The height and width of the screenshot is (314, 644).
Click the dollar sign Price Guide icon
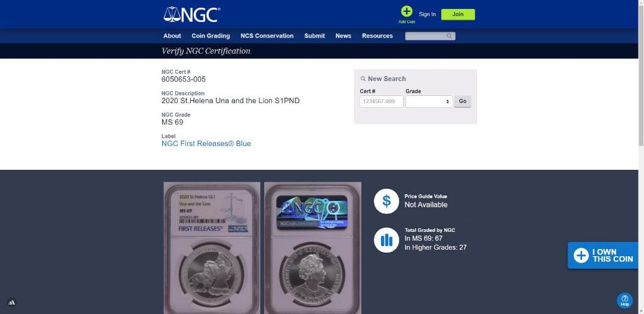[x=386, y=201]
